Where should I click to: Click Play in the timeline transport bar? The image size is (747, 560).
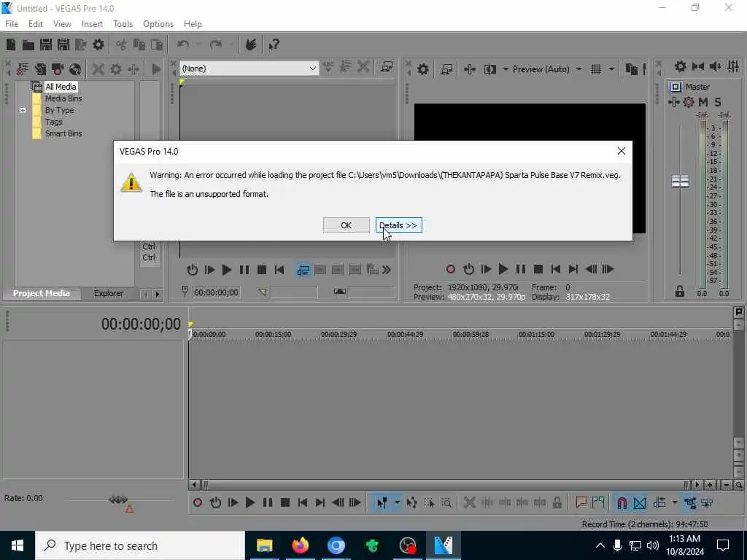[249, 502]
